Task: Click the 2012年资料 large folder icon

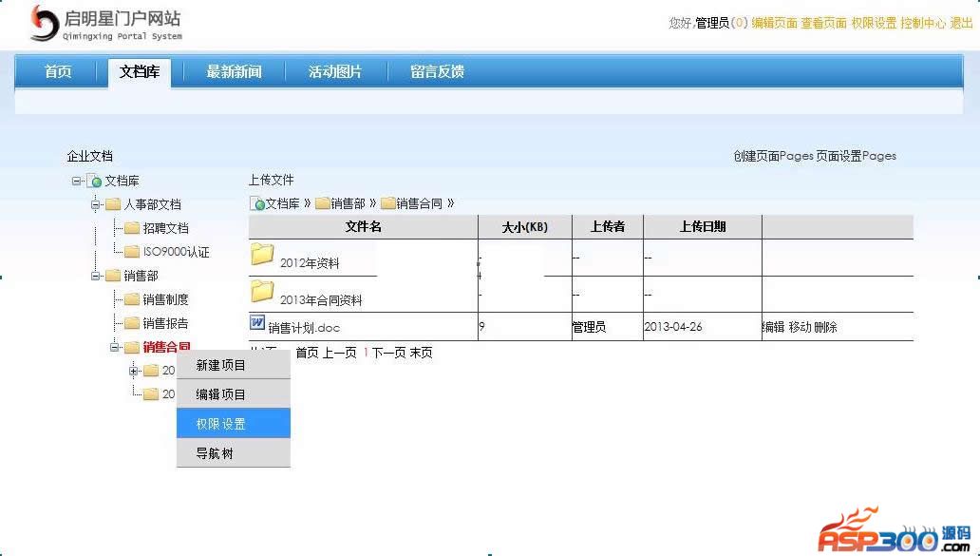Action: point(262,255)
